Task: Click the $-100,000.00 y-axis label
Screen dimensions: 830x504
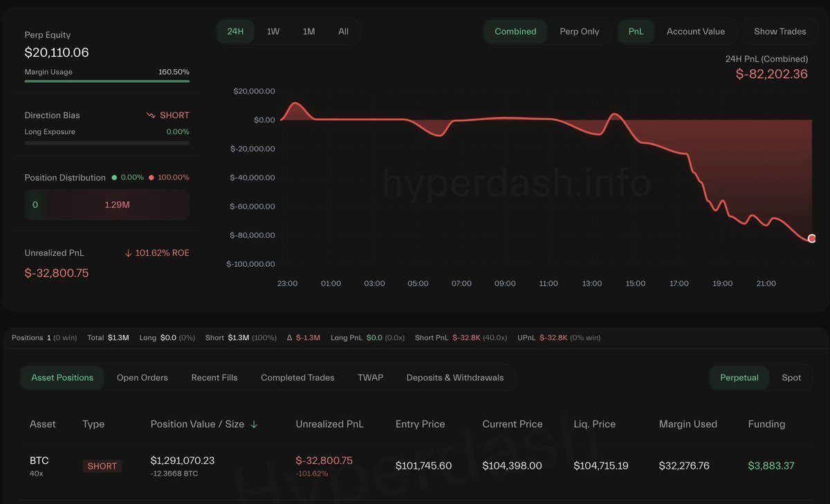Action: click(x=250, y=264)
